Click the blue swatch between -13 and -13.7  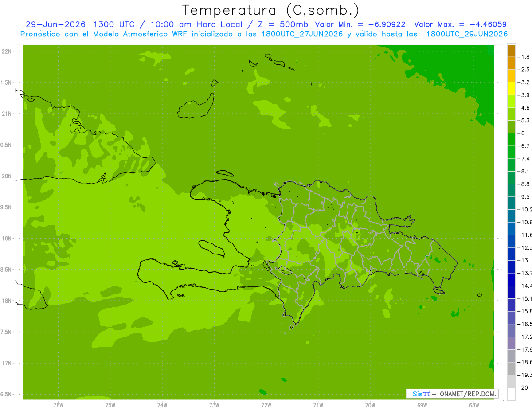[x=512, y=266]
